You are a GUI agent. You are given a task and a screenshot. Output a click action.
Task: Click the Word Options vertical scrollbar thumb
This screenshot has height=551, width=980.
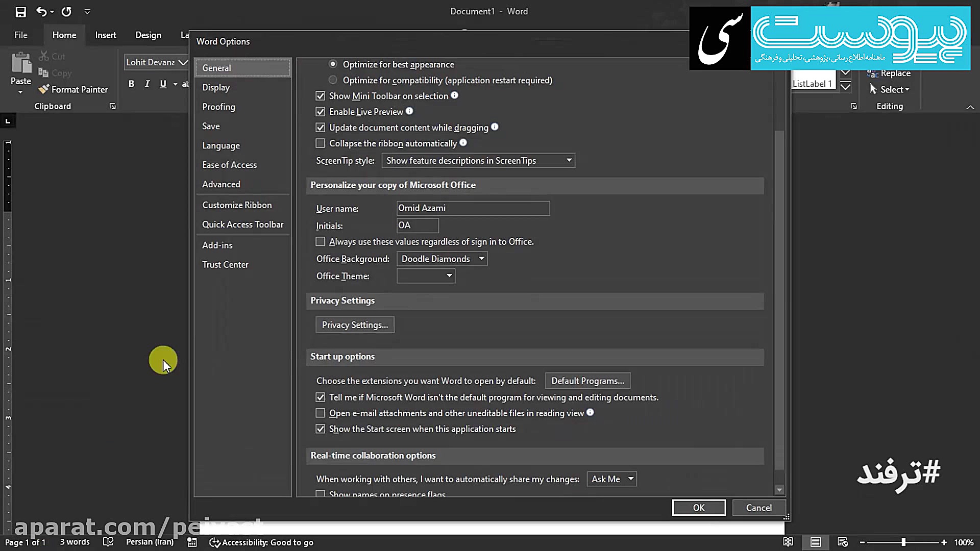pos(779,300)
